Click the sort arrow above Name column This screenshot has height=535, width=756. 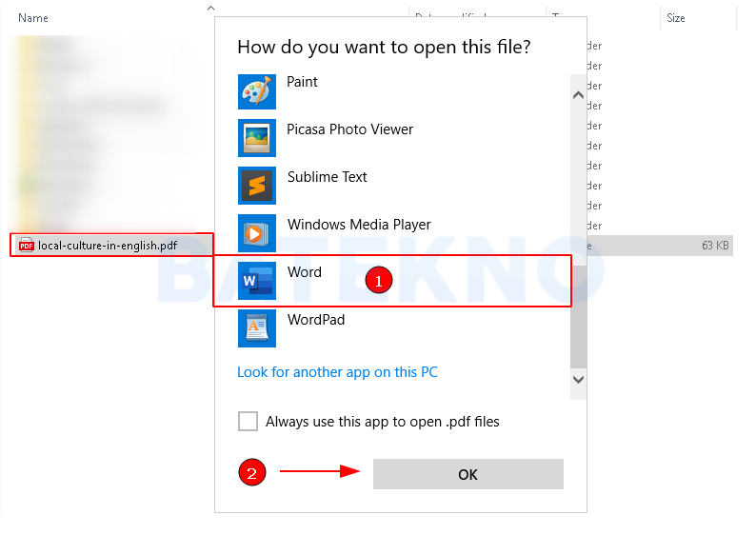pos(210,8)
